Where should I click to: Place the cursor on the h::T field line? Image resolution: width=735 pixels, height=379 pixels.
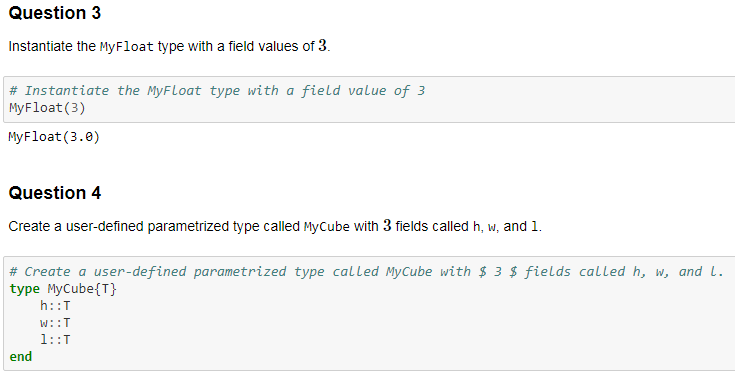[55, 306]
